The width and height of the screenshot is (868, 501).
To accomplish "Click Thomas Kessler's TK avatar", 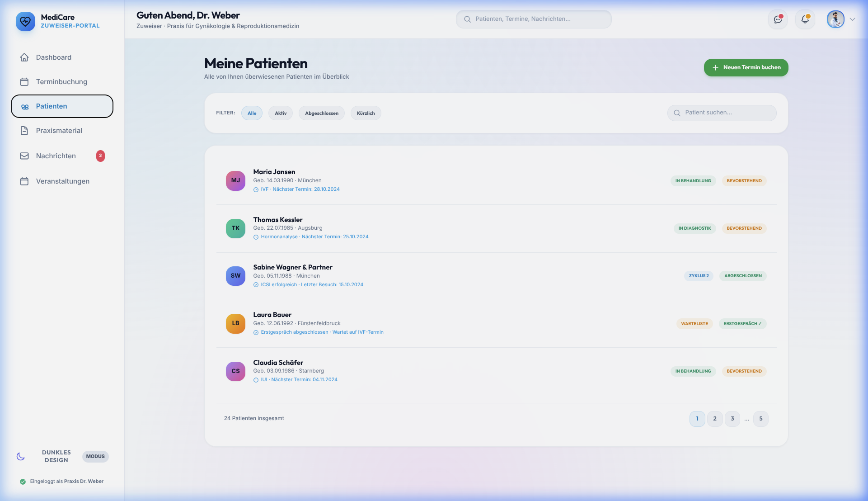I will (x=235, y=228).
